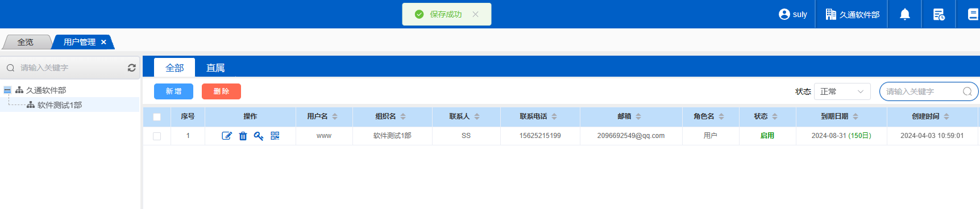This screenshot has height=209, width=980.
Task: Collapse the 久通软件部 tree node
Action: (7, 90)
